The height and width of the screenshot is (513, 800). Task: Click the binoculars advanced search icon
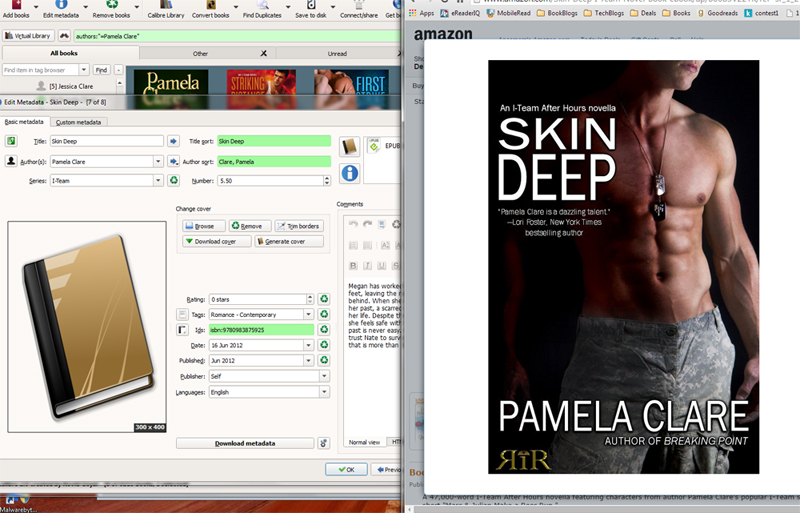pyautogui.click(x=64, y=35)
